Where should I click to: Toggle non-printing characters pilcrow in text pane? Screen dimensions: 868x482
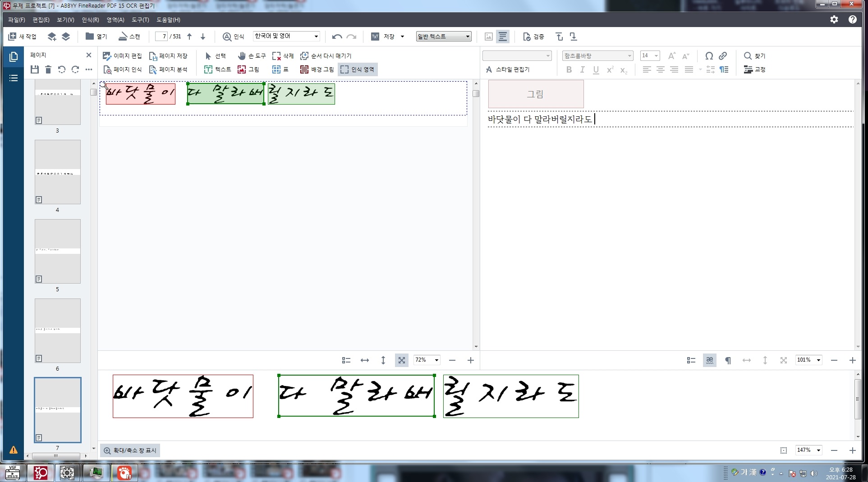[x=728, y=360]
